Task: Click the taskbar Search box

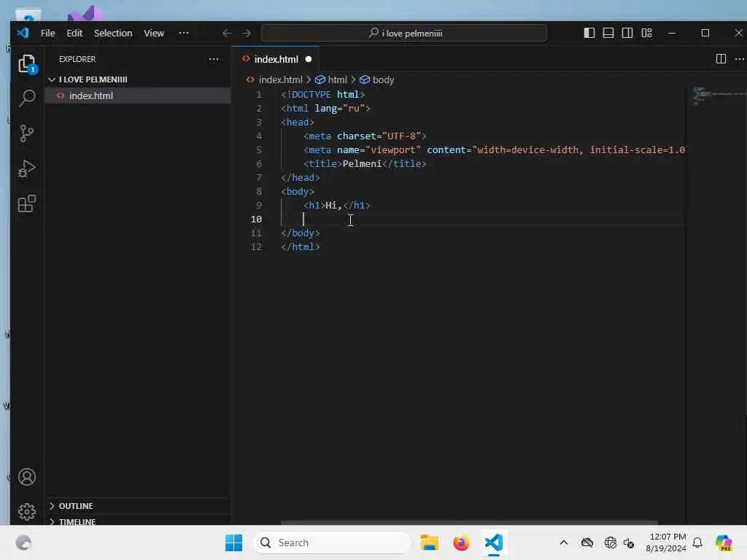Action: pyautogui.click(x=332, y=542)
